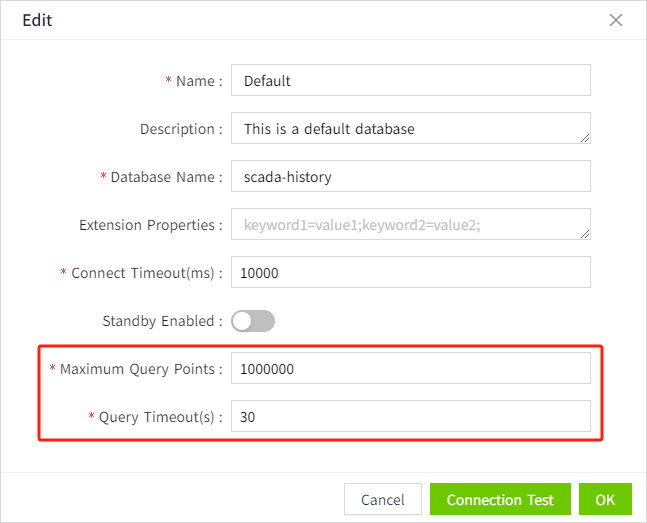Confirm with the OK button
This screenshot has width=647, height=523.
(x=605, y=499)
